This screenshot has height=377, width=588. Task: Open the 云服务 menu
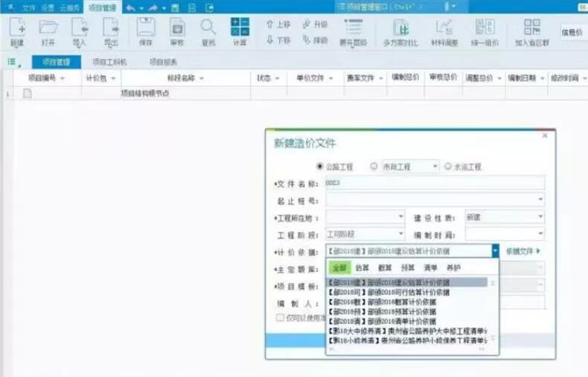pyautogui.click(x=70, y=7)
